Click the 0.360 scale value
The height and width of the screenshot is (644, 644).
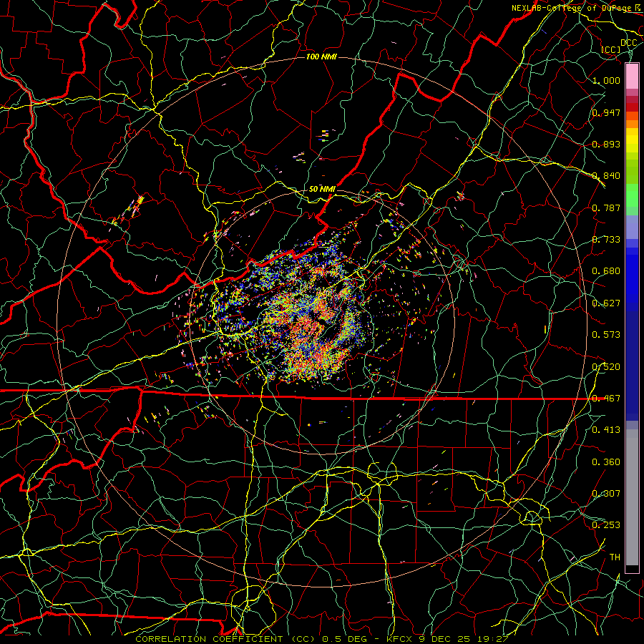[606, 462]
